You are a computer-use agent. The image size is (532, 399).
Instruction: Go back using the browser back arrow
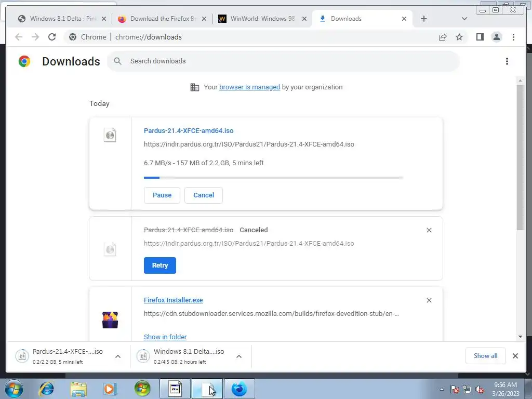pyautogui.click(x=19, y=37)
